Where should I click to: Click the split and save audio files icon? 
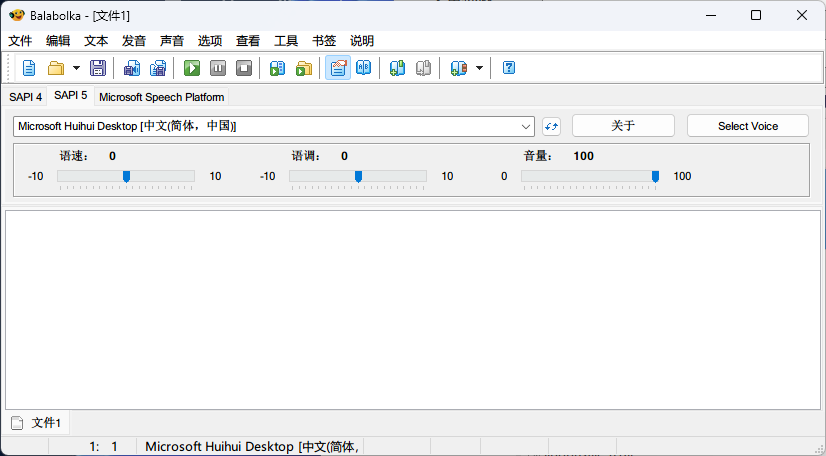click(158, 68)
